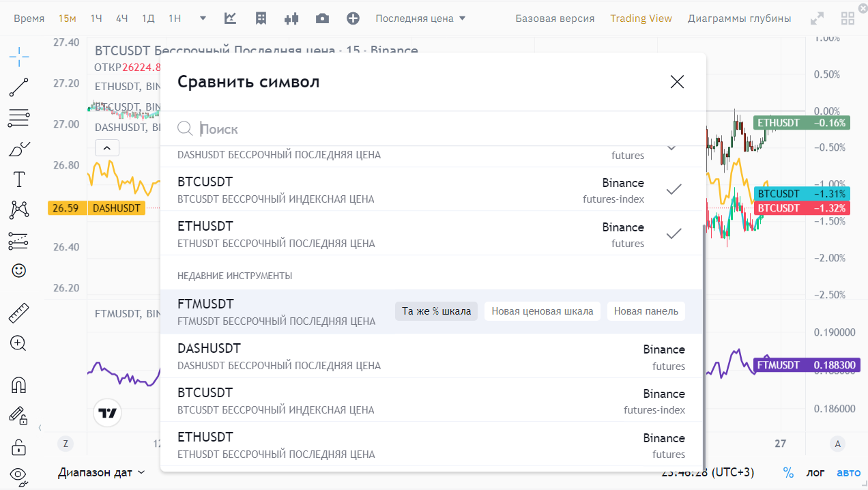Screen dimensions: 868x490
Task: Click the plus compare symbol icon
Action: click(x=353, y=18)
